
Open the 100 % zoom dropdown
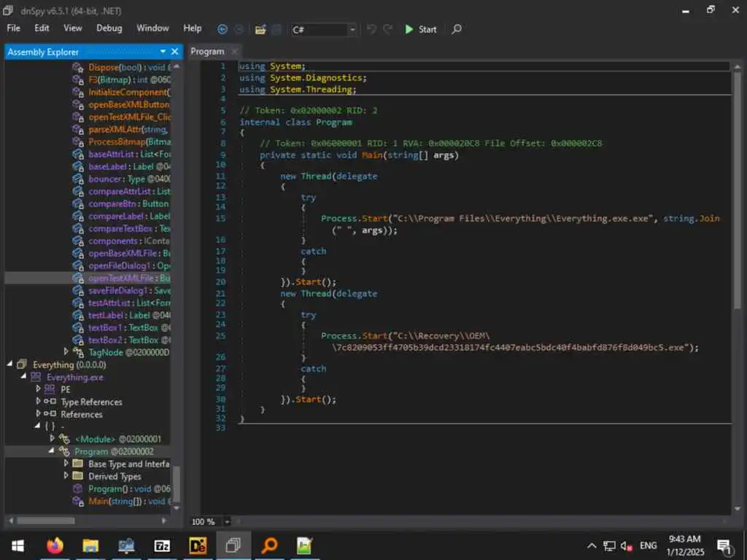pyautogui.click(x=227, y=522)
